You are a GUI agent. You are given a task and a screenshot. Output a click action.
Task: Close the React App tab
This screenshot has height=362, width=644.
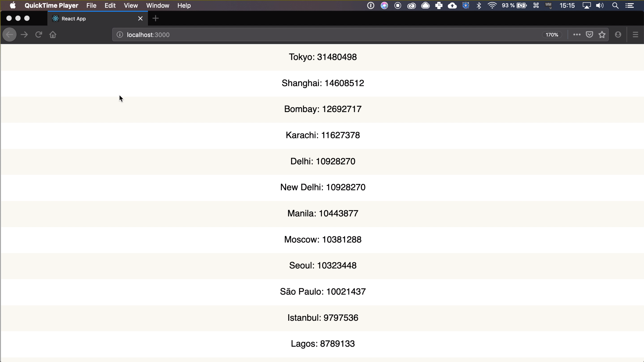(x=140, y=19)
